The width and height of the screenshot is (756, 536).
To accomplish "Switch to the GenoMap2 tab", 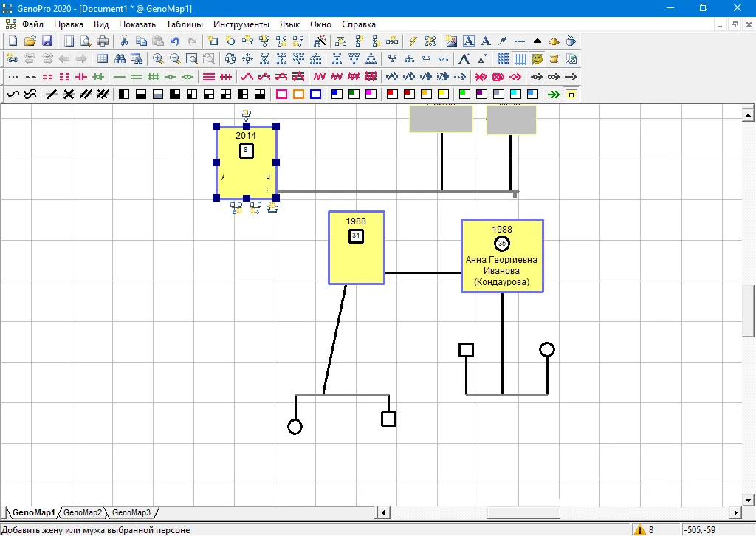I will [x=83, y=512].
